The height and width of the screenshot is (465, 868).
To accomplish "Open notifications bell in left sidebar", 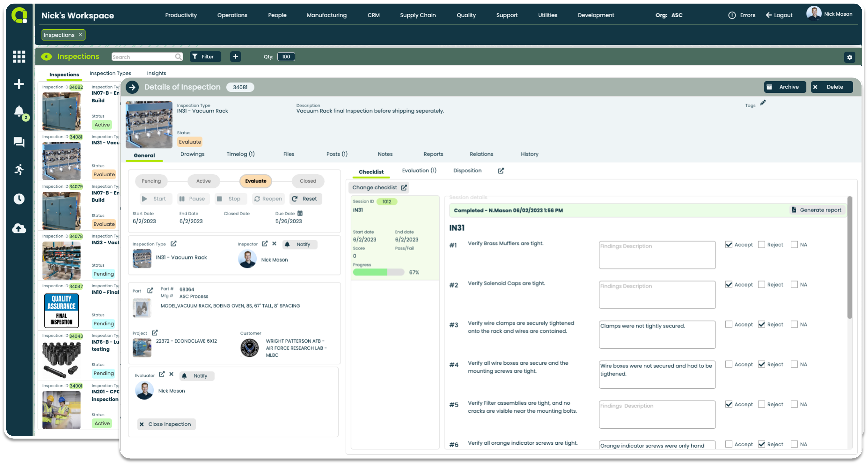I will pyautogui.click(x=19, y=111).
